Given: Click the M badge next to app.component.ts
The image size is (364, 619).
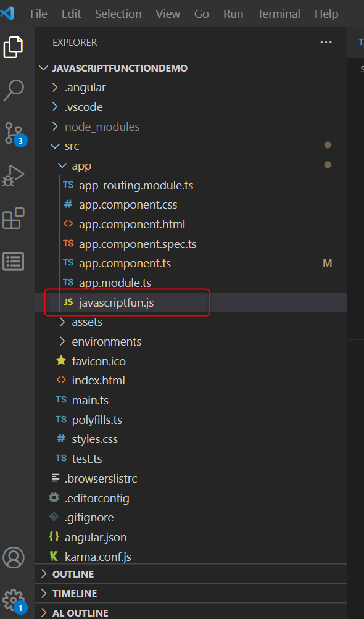Looking at the screenshot, I should 328,263.
